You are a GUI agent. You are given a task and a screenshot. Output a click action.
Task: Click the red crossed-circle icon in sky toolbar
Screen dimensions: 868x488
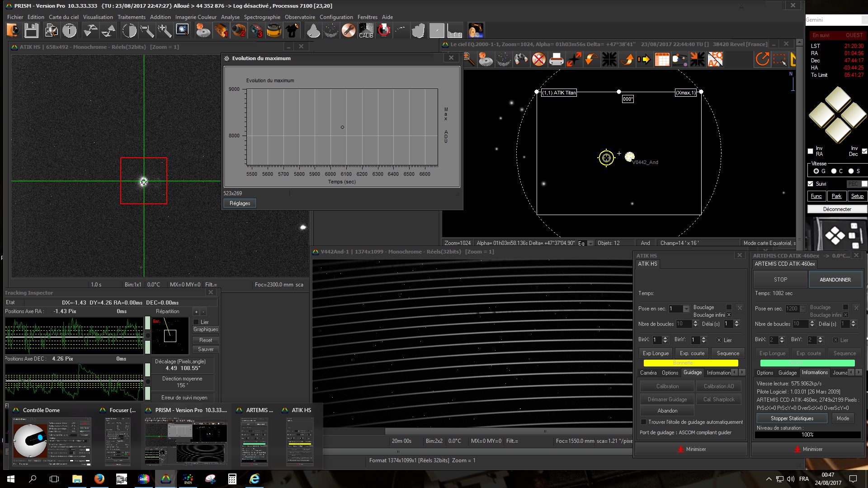pos(538,59)
